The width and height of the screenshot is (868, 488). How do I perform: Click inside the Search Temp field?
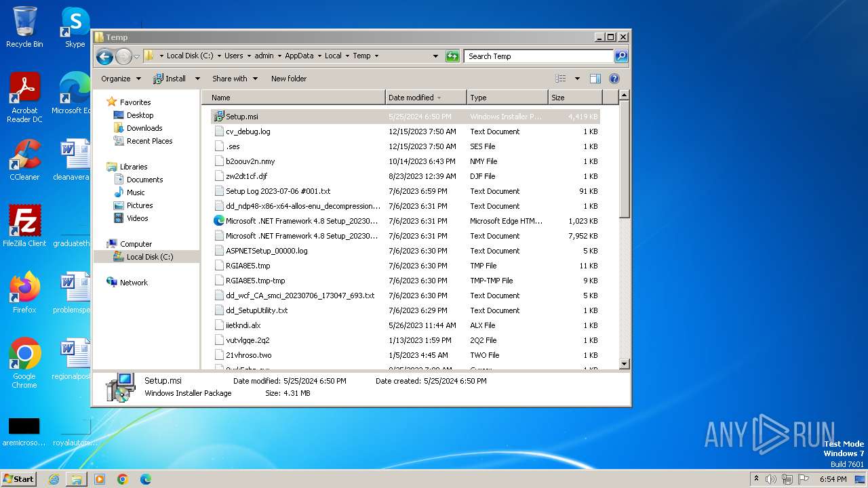[x=538, y=56]
